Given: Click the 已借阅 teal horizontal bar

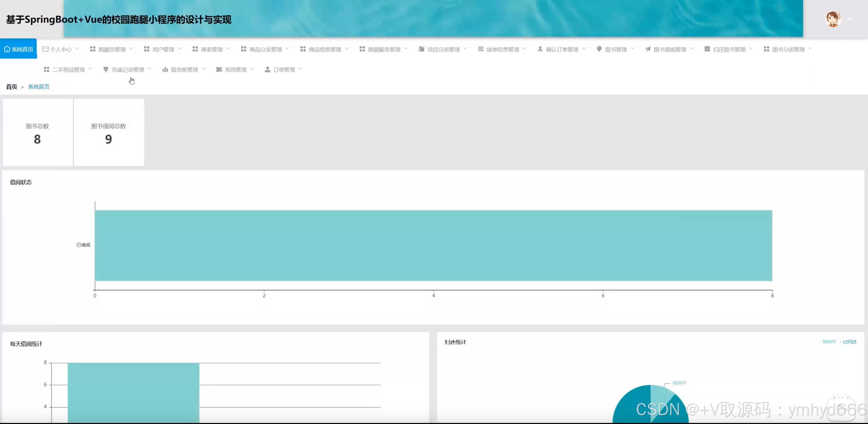Looking at the screenshot, I should tap(433, 245).
